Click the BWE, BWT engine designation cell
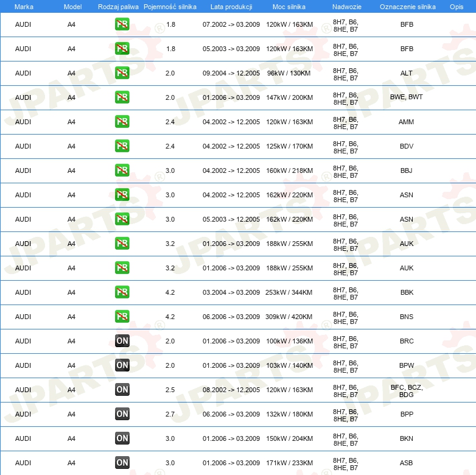 pos(406,97)
